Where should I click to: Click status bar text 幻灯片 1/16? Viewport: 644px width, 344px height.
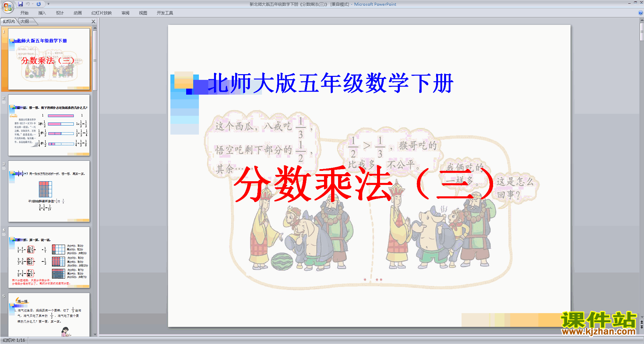(x=14, y=340)
